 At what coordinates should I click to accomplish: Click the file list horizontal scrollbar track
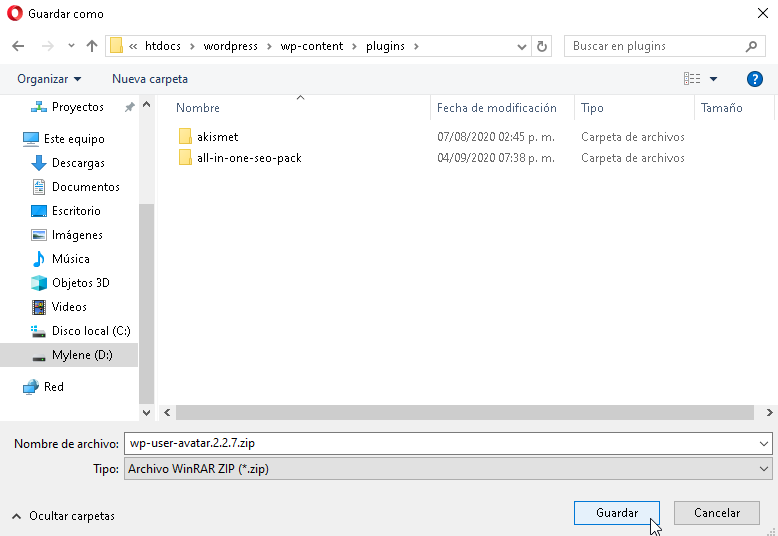[465, 412]
